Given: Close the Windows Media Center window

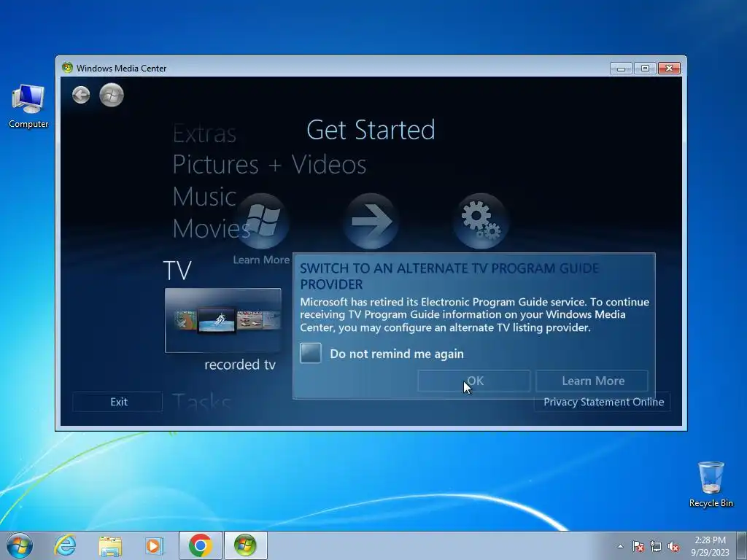Looking at the screenshot, I should click(x=670, y=68).
